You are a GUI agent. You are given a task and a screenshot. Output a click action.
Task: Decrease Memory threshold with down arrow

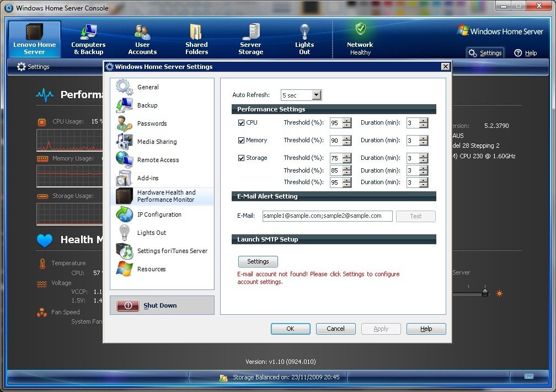pyautogui.click(x=347, y=143)
